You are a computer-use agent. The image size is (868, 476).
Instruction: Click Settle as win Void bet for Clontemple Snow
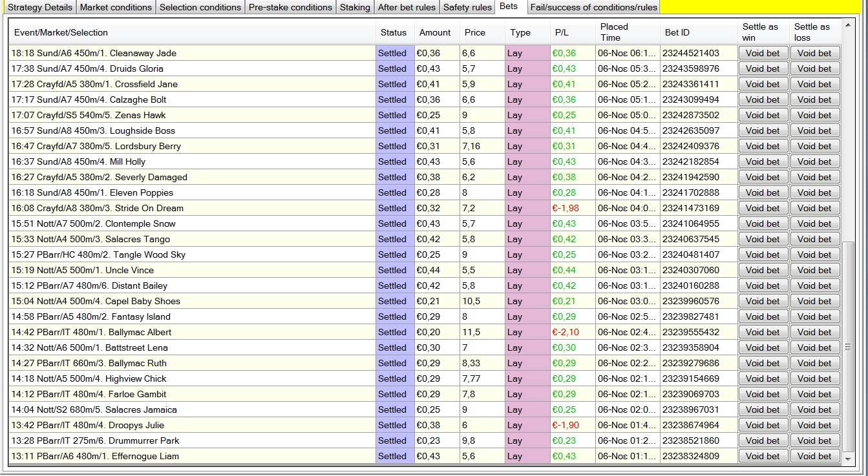pos(763,223)
